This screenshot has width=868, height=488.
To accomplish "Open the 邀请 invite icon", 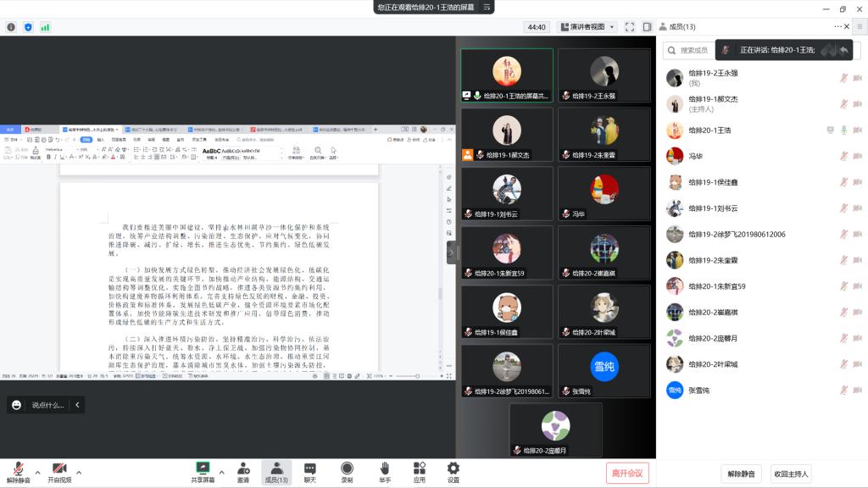I will 243,469.
